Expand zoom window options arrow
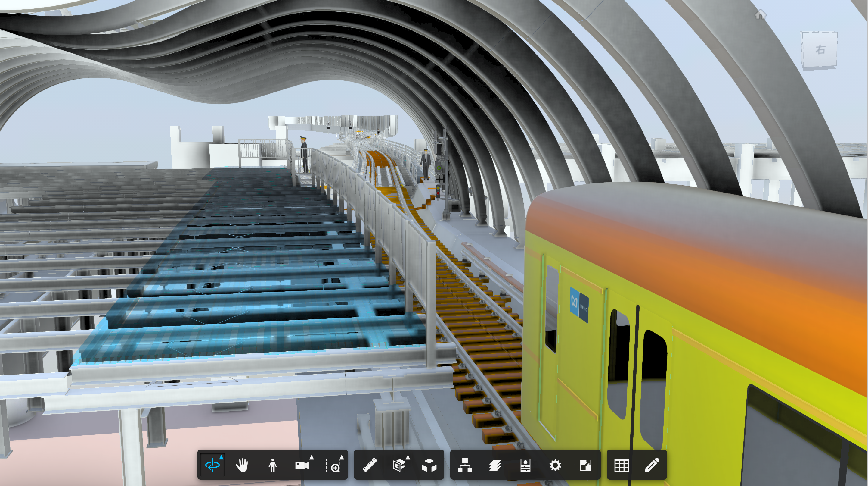The width and height of the screenshot is (868, 486). 341,457
